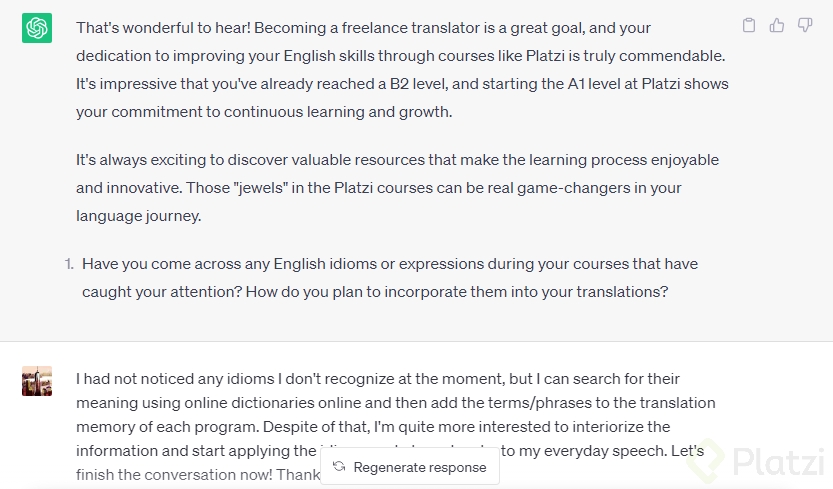Click the circular arrows regenerate icon

pos(339,467)
